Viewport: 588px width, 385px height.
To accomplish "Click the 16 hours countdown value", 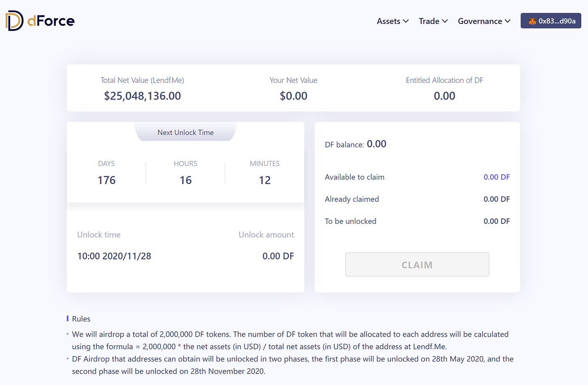I will 186,180.
